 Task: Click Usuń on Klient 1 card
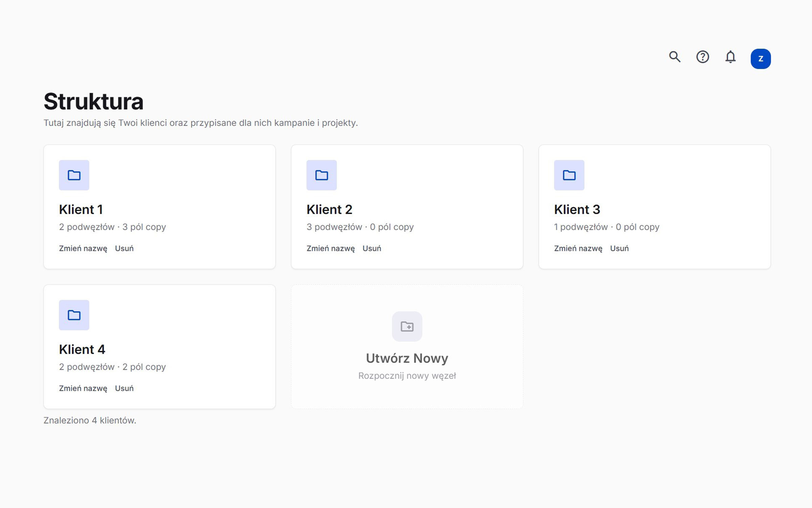[124, 248]
